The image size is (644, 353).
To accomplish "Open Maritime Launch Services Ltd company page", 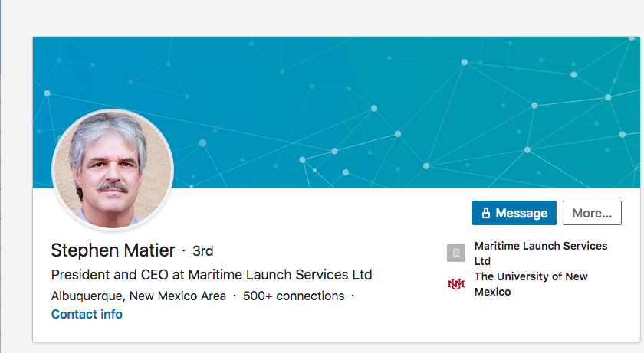I will (540, 253).
